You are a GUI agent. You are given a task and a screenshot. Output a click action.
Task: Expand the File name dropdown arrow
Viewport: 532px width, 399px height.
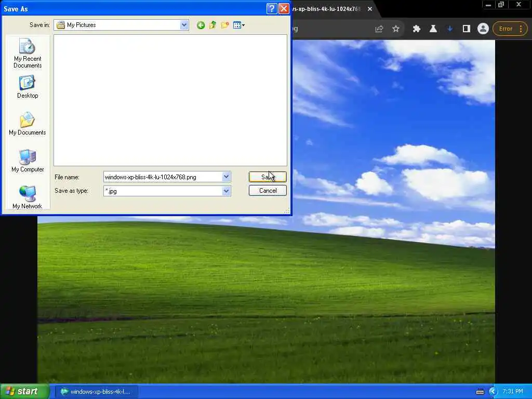tap(227, 177)
